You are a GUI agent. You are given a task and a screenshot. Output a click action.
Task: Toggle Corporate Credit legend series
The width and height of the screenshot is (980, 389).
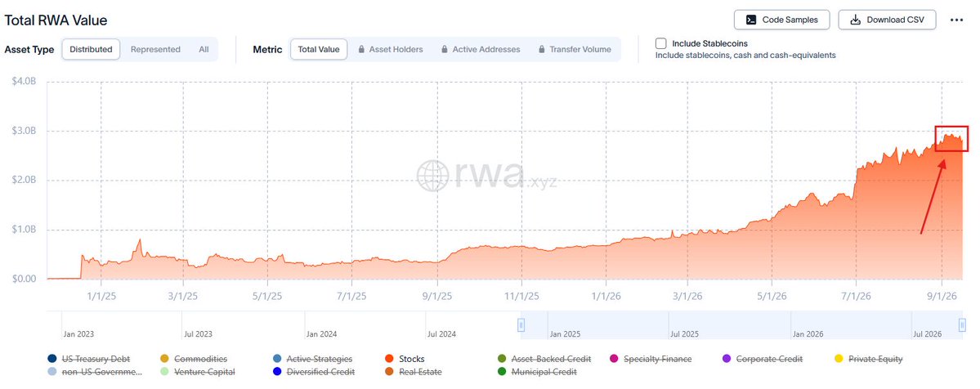[x=763, y=359]
